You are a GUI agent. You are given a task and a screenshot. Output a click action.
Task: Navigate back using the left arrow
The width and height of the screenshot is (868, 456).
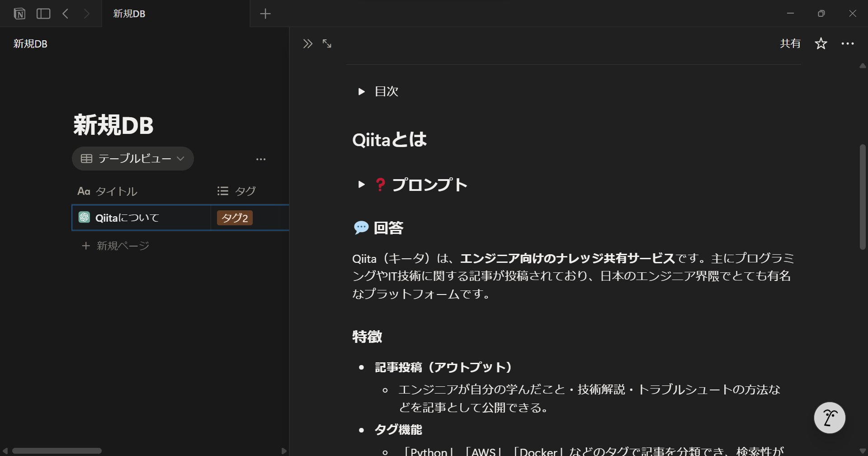(65, 14)
